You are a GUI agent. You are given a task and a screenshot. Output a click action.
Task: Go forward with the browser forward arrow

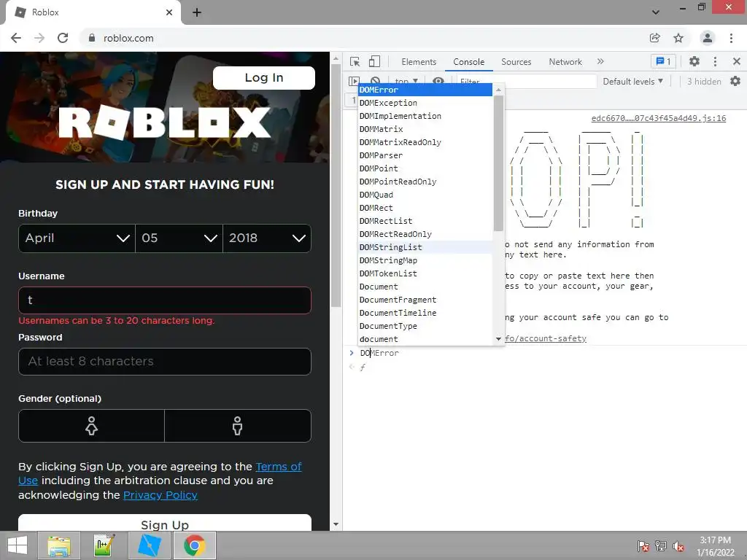click(x=39, y=38)
